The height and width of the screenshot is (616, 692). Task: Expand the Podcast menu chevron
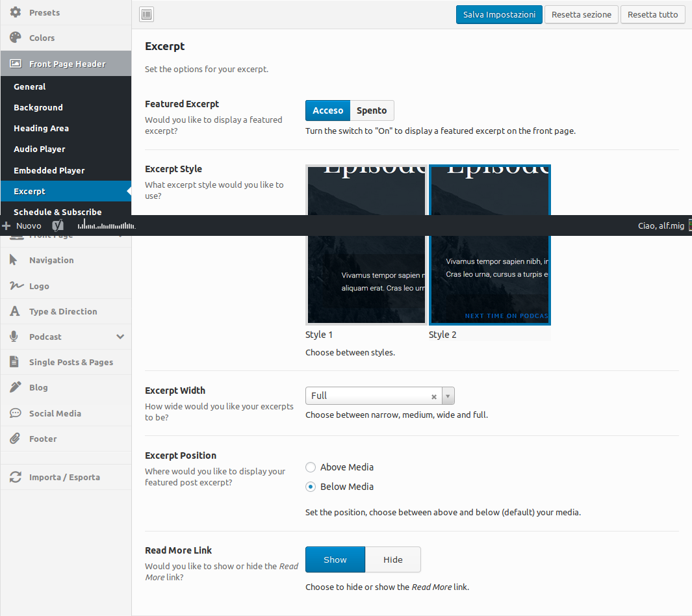[120, 337]
